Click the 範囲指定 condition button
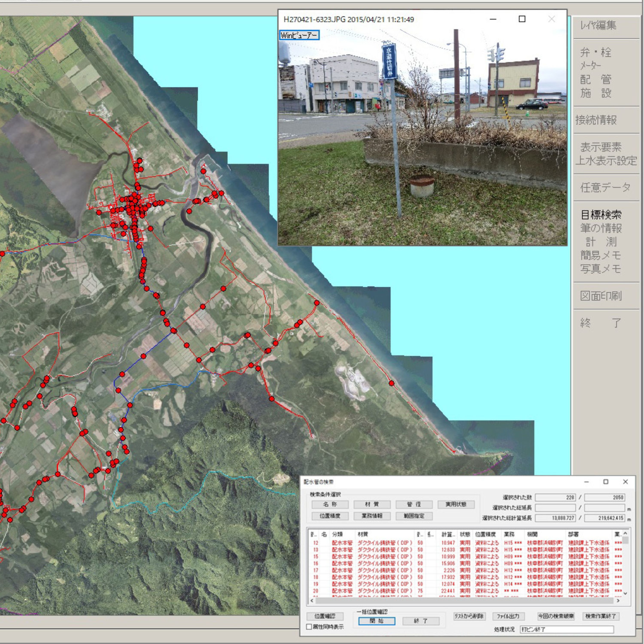This screenshot has height=644, width=644. [x=414, y=516]
